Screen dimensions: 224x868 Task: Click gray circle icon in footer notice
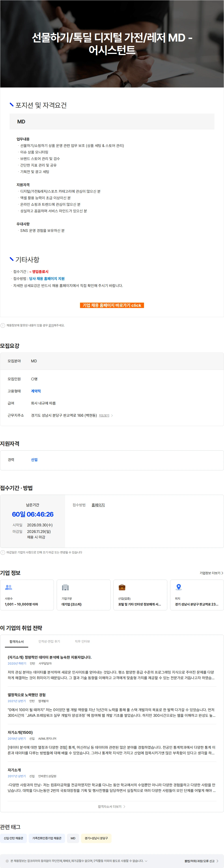click(x=7, y=861)
